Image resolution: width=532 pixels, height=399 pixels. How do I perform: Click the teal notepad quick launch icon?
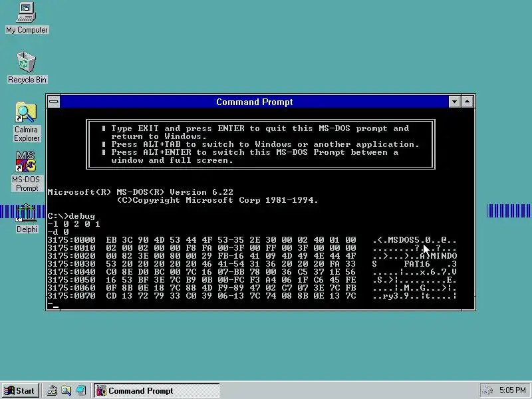click(x=80, y=391)
